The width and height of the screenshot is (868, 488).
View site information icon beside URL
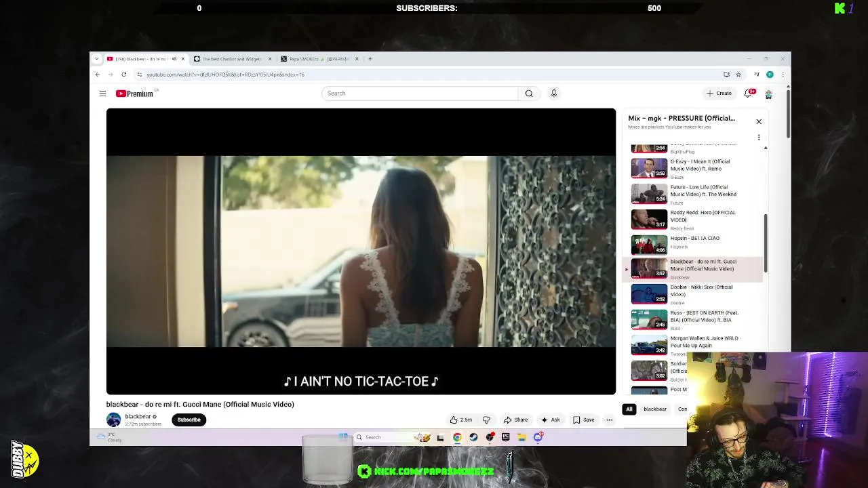139,75
